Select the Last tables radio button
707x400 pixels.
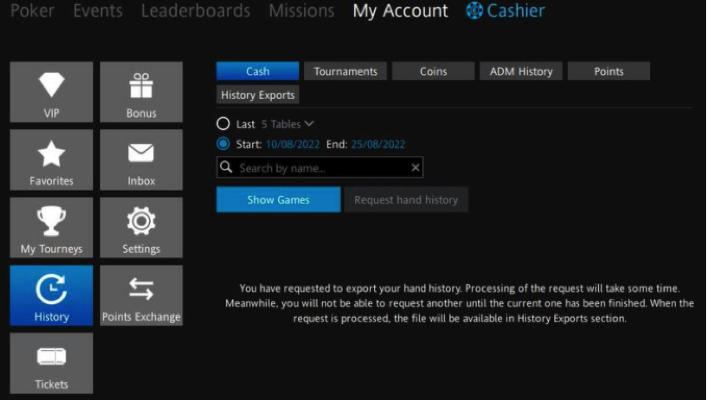(x=223, y=124)
